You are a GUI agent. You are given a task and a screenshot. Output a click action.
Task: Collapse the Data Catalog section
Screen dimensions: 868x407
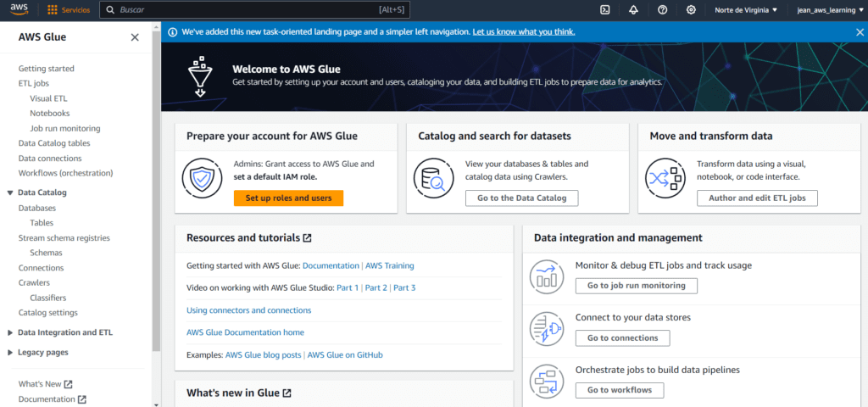pyautogui.click(x=10, y=192)
